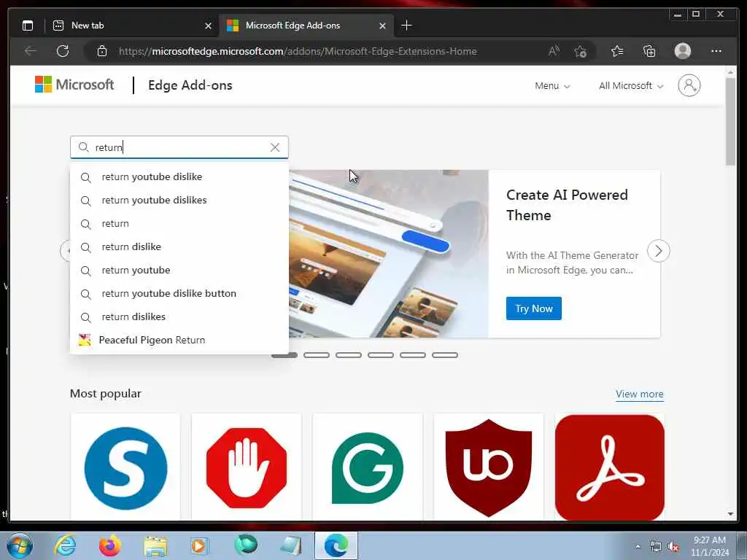Image resolution: width=747 pixels, height=560 pixels.
Task: Select the third carousel indicator
Action: tap(348, 355)
